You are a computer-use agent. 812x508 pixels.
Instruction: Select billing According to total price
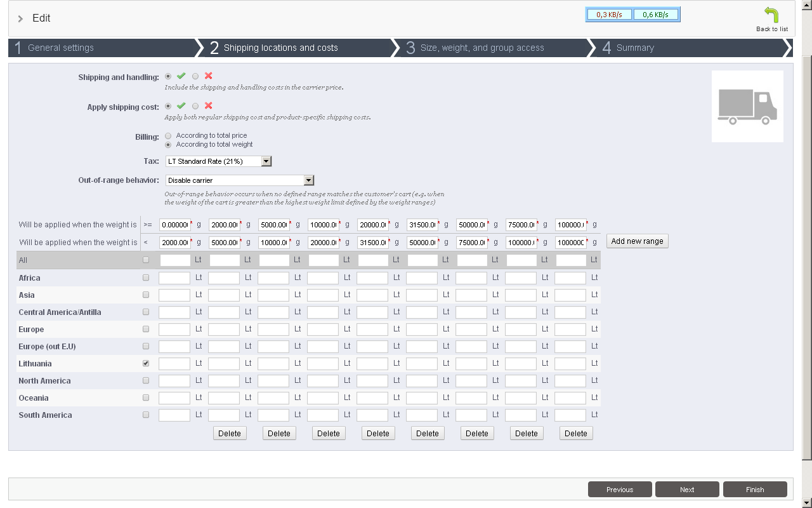tap(168, 135)
